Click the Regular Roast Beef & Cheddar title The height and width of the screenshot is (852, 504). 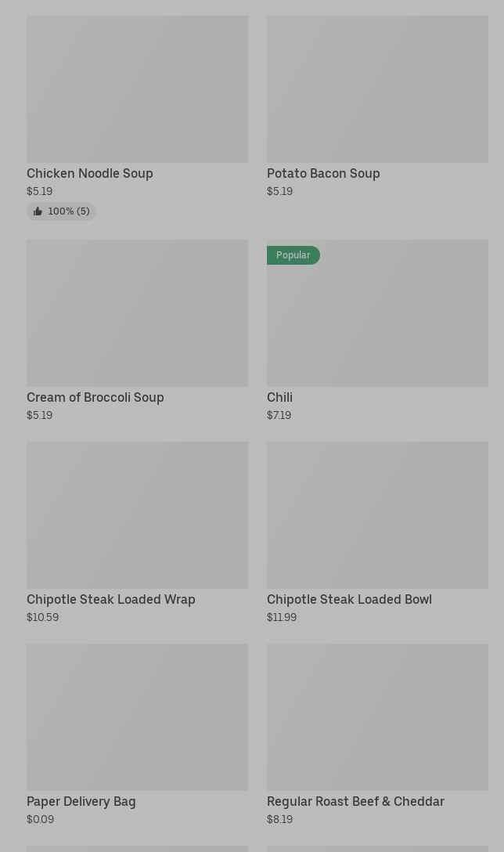355,801
